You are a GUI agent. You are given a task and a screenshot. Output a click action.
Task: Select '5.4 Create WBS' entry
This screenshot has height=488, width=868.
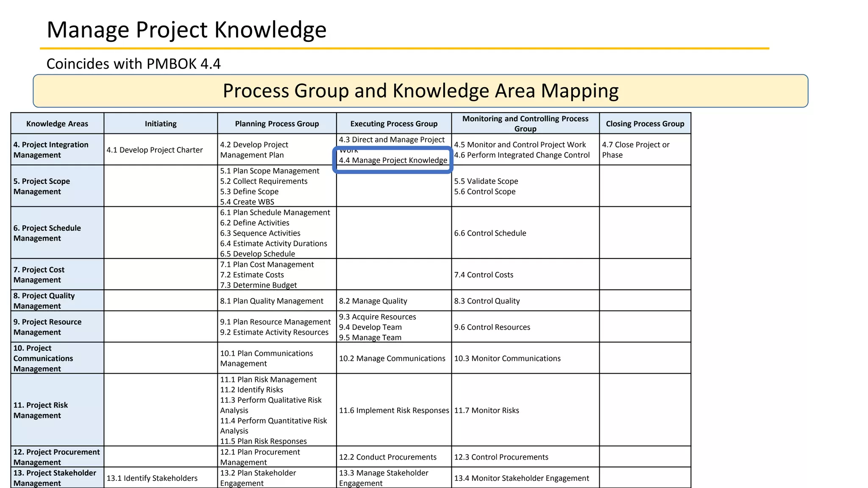tap(247, 202)
